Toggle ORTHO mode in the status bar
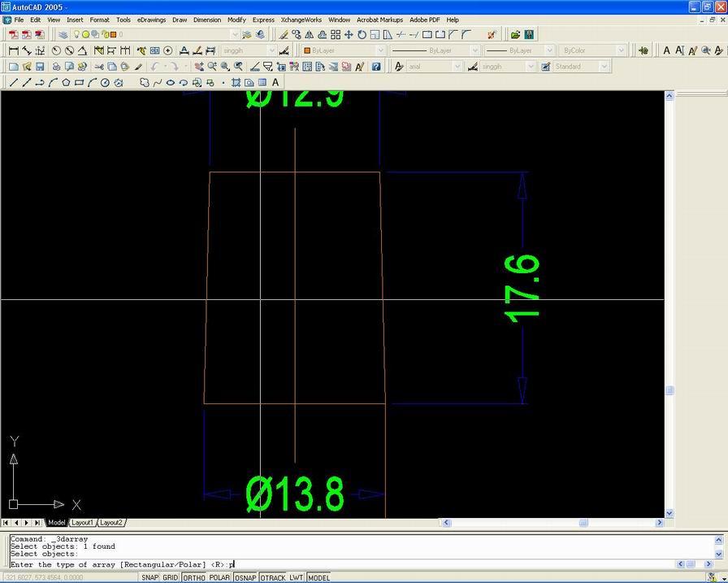728x583 pixels. tap(195, 577)
